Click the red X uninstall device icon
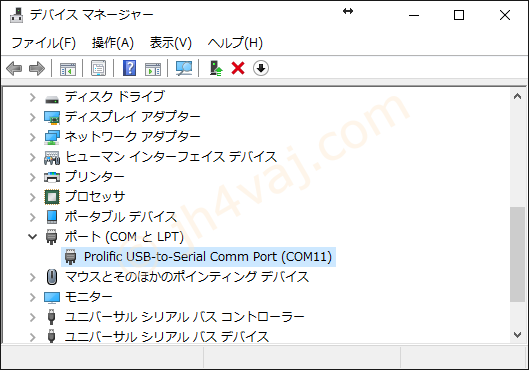This screenshot has width=529, height=370. coord(238,68)
